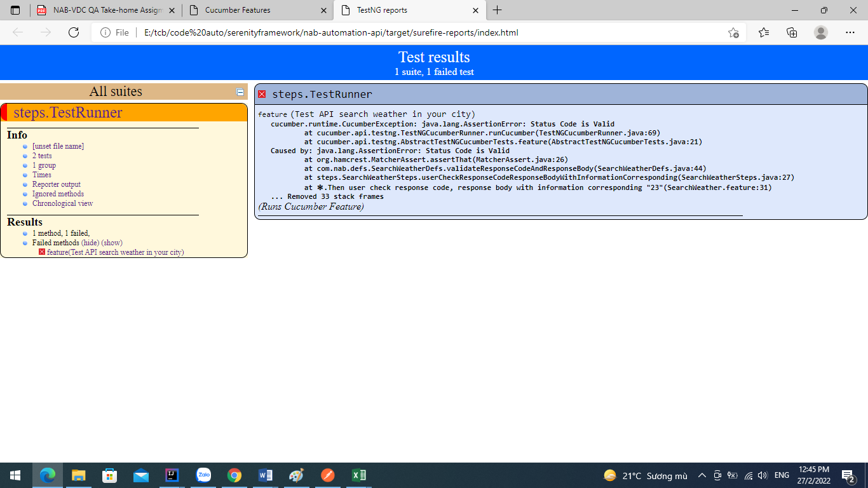
Task: Open Microsoft Word from the taskbar
Action: point(266,475)
